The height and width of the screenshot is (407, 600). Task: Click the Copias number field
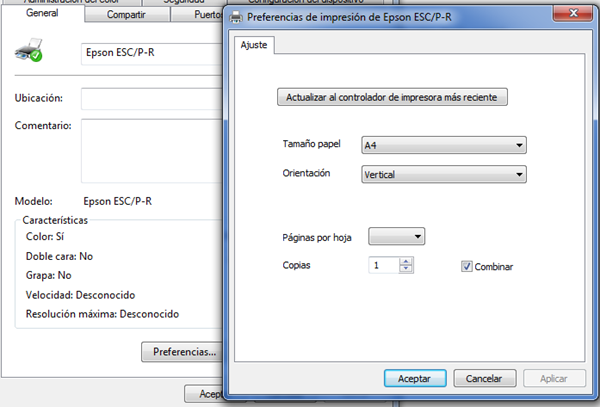click(383, 266)
